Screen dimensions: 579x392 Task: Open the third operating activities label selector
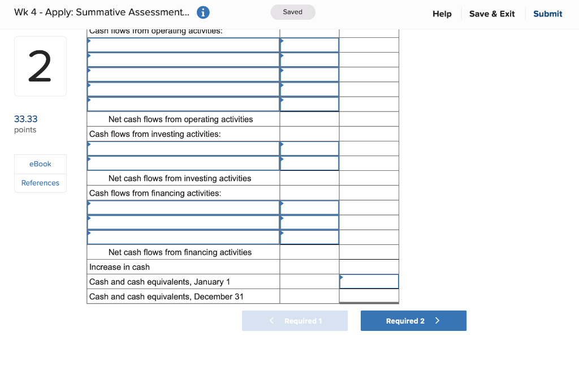coord(181,74)
